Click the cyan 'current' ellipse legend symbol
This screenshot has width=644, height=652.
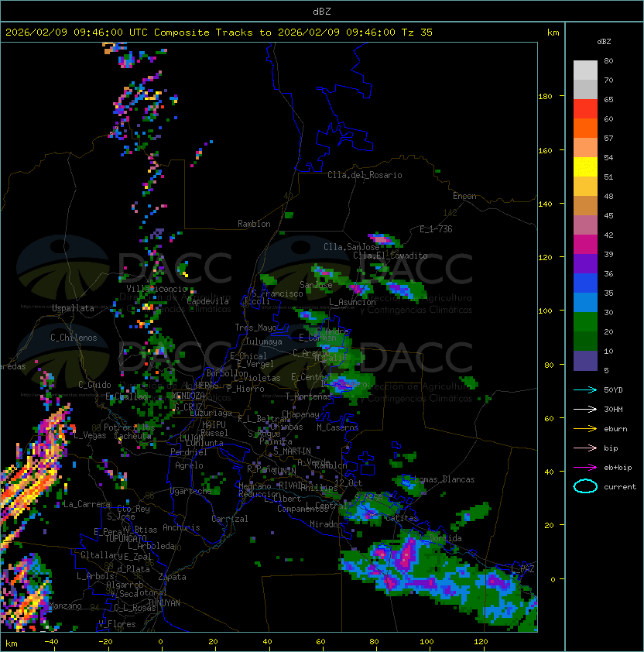[585, 486]
